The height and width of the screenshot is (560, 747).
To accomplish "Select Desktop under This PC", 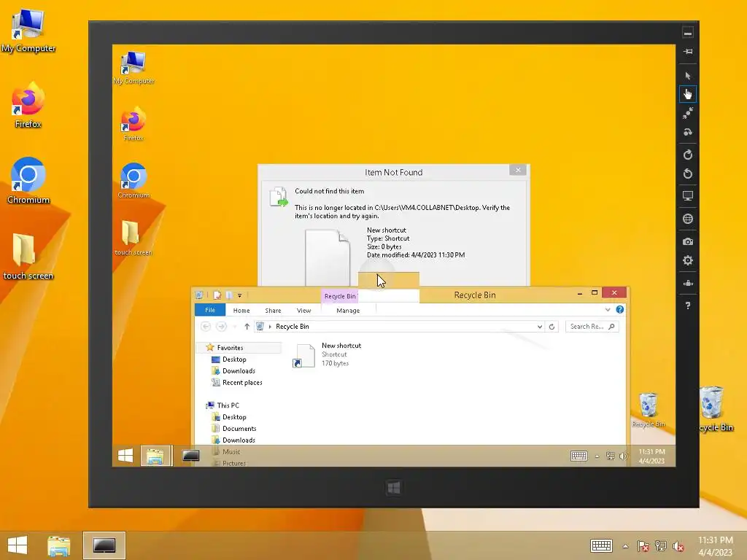I will pos(234,417).
